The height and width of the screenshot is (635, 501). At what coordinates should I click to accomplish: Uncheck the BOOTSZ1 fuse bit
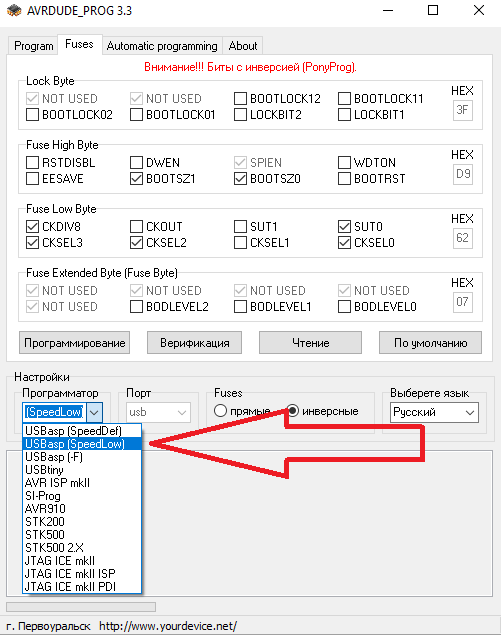[136, 179]
